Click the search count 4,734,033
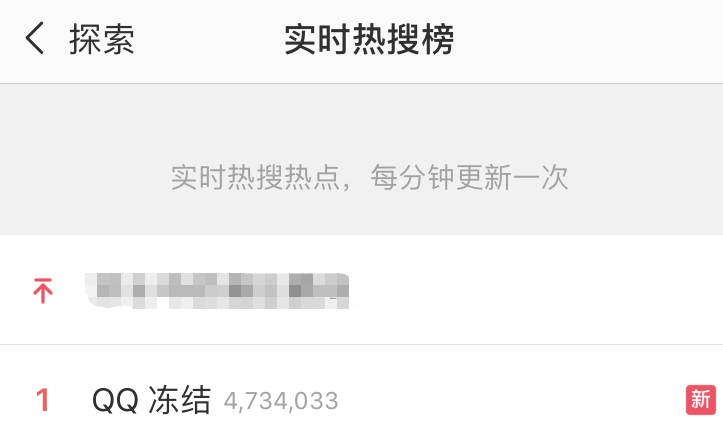 pyautogui.click(x=281, y=401)
